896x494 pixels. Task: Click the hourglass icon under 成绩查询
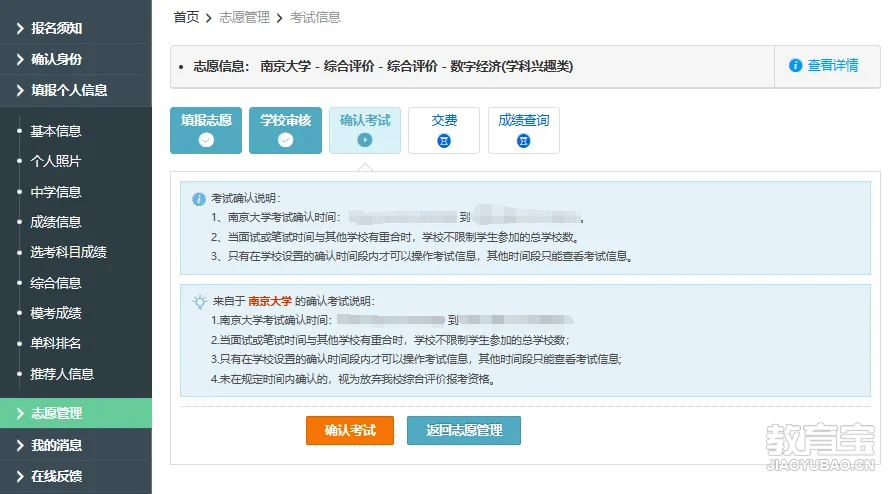tap(523, 141)
